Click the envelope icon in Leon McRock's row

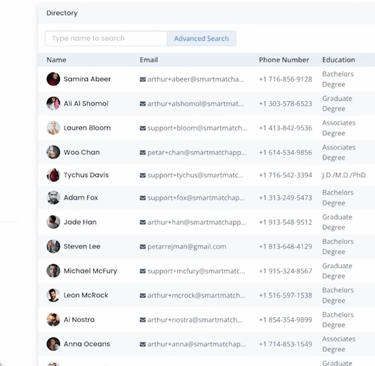[143, 295]
